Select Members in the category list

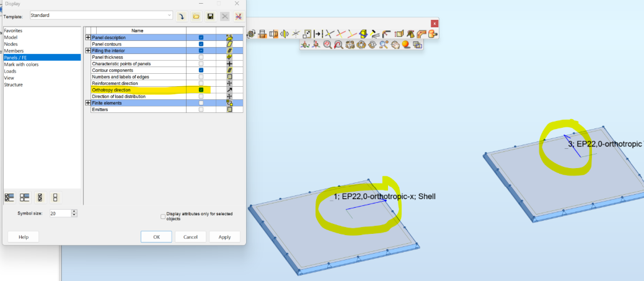point(14,50)
